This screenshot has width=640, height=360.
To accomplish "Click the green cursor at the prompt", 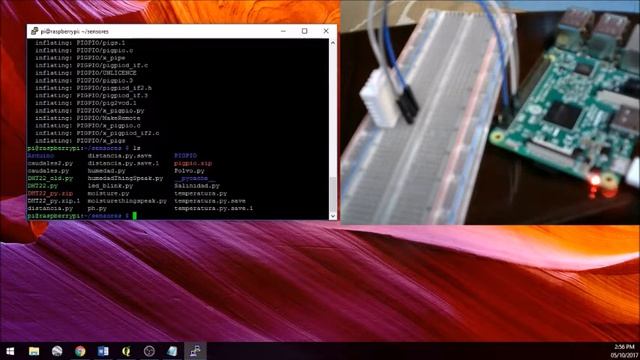I will 135,216.
